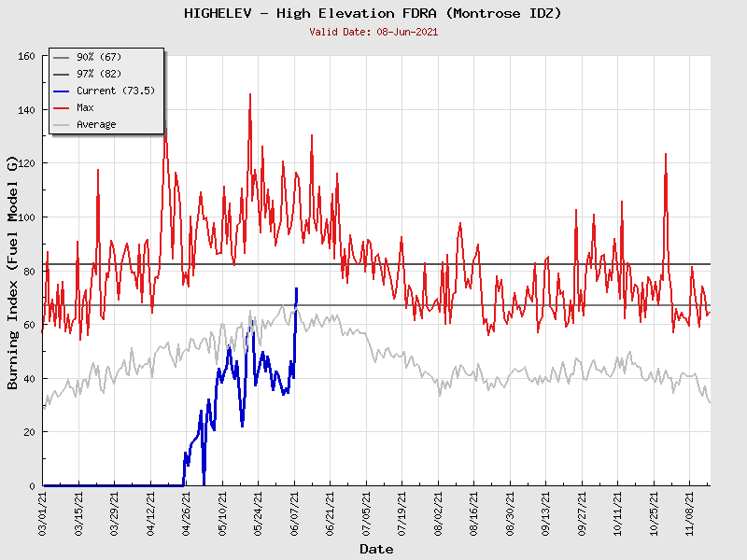Click the 08/02/21 date tick label
Image resolution: width=747 pixels, height=560 pixels.
tap(439, 513)
